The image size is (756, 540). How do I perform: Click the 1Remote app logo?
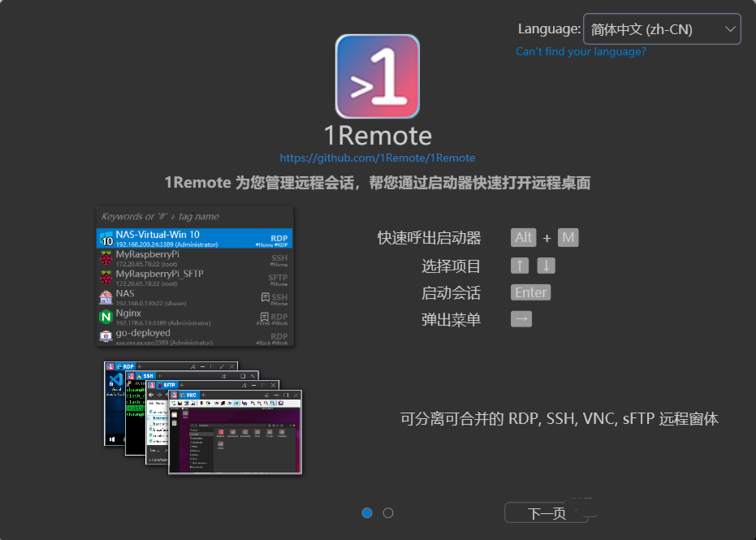378,76
